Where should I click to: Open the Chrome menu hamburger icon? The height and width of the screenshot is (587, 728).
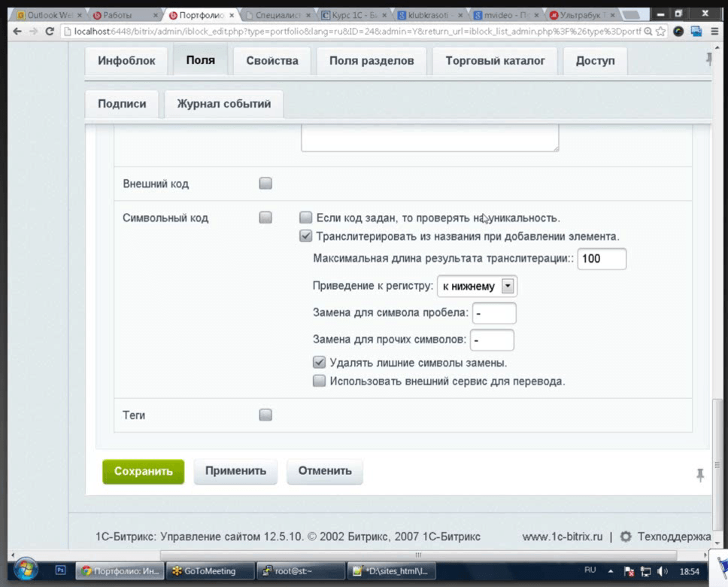point(714,32)
